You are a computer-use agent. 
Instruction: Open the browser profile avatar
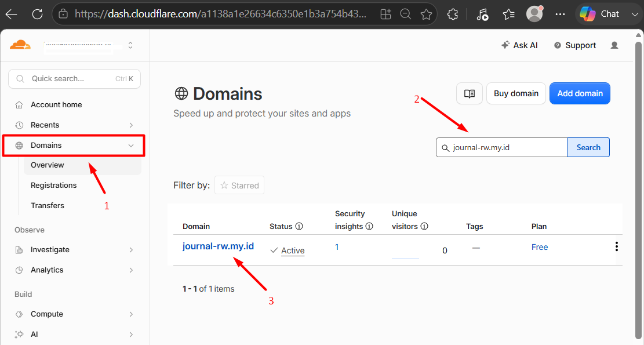534,14
